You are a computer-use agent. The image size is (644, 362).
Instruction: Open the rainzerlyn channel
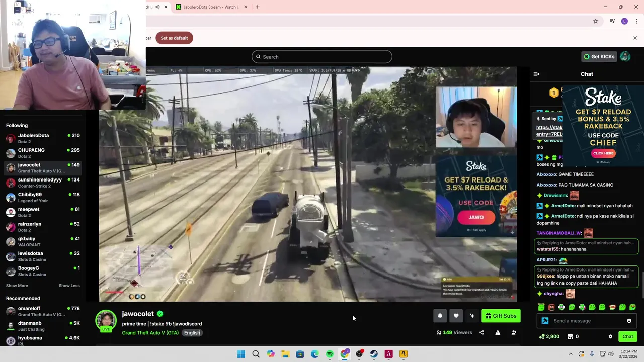click(43, 227)
